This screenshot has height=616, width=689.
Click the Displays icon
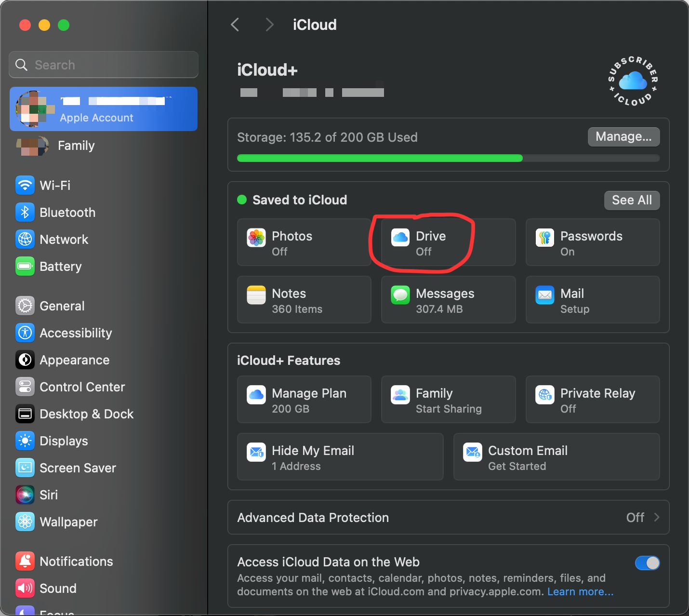[x=25, y=441]
